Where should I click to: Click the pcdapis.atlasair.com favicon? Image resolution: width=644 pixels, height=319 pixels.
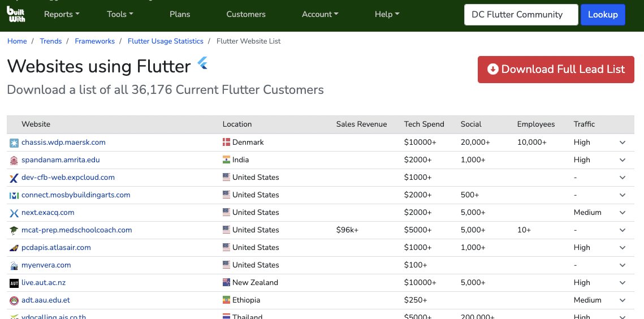point(14,248)
